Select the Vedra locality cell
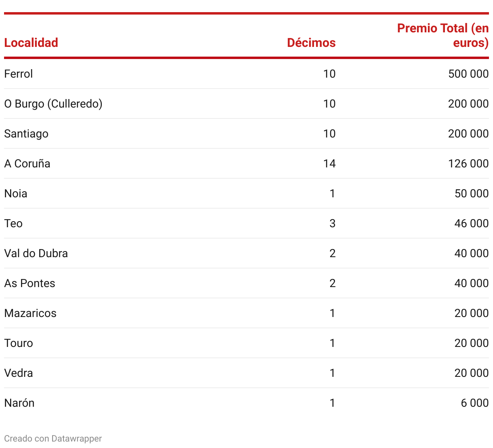 (19, 373)
